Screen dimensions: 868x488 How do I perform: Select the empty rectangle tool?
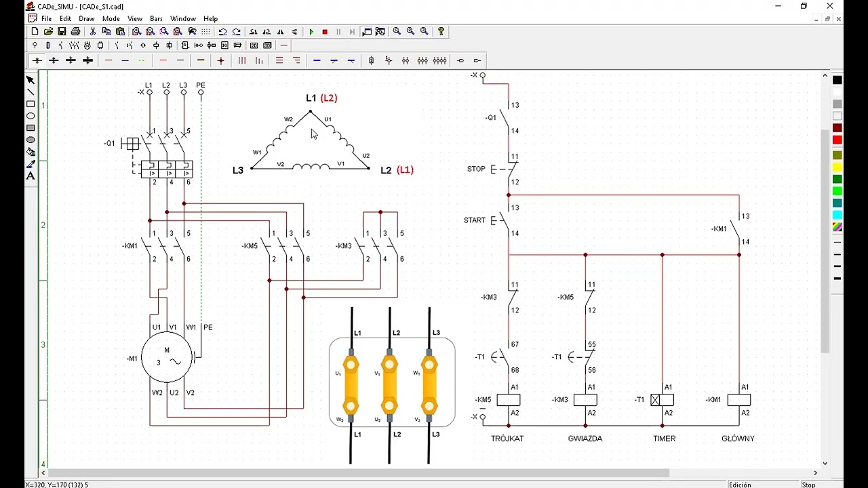[x=31, y=104]
